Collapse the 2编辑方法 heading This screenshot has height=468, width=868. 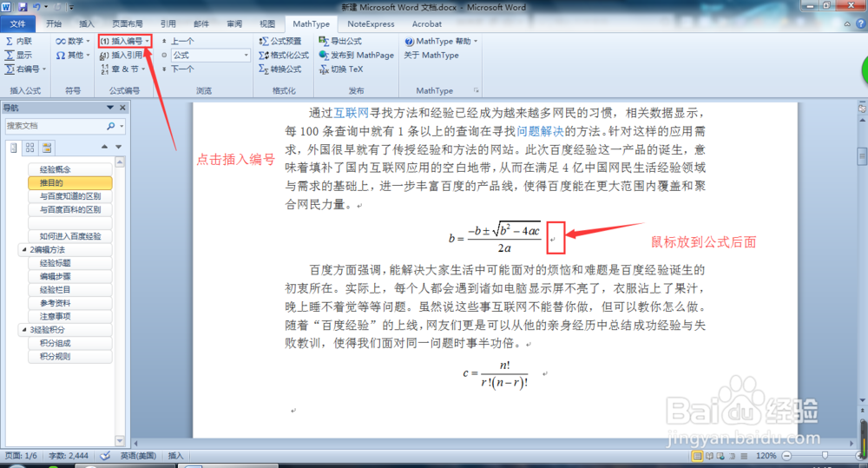[24, 250]
